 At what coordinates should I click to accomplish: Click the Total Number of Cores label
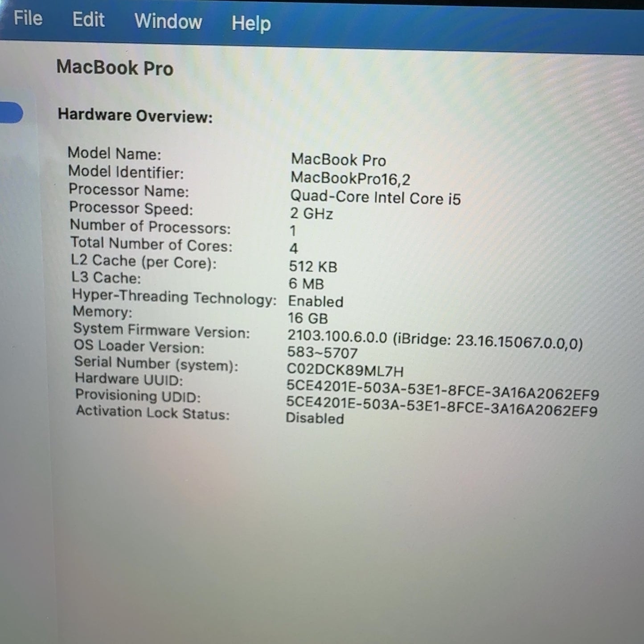[x=152, y=244]
